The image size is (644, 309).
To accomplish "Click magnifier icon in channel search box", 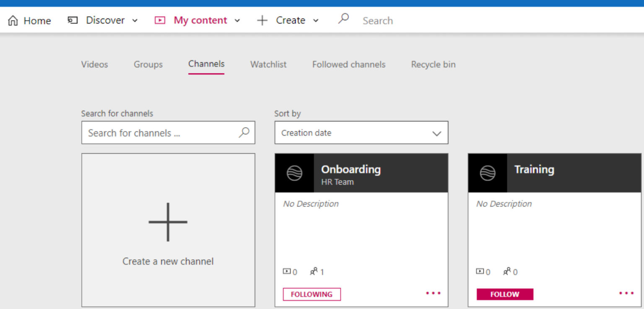I will [x=244, y=132].
